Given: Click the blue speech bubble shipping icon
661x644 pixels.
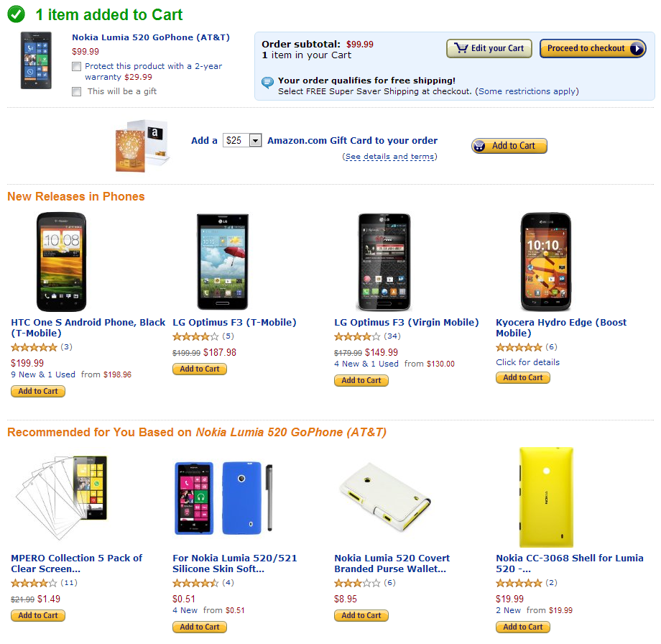Looking at the screenshot, I should coord(267,82).
